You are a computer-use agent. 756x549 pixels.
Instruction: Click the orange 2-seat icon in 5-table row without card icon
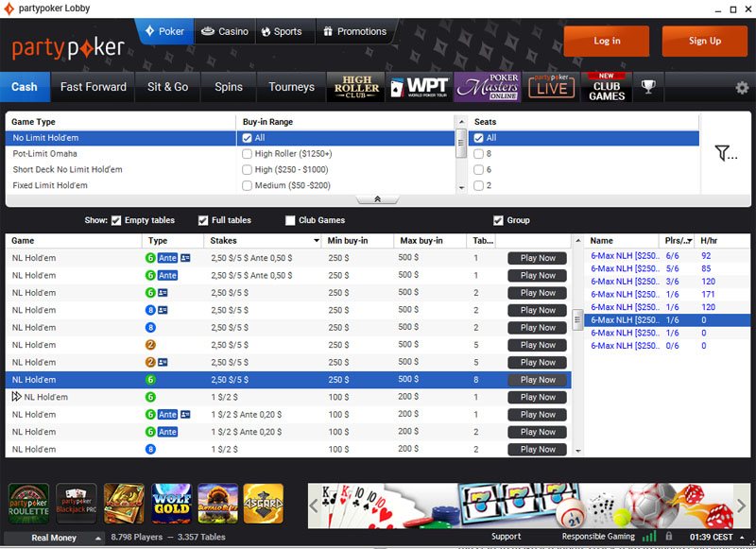point(150,345)
